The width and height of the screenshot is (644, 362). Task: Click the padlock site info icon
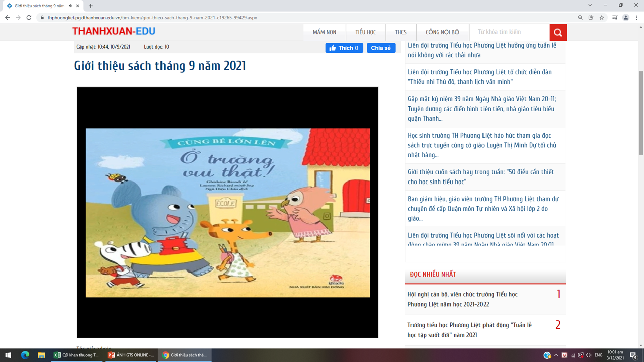coord(42,18)
